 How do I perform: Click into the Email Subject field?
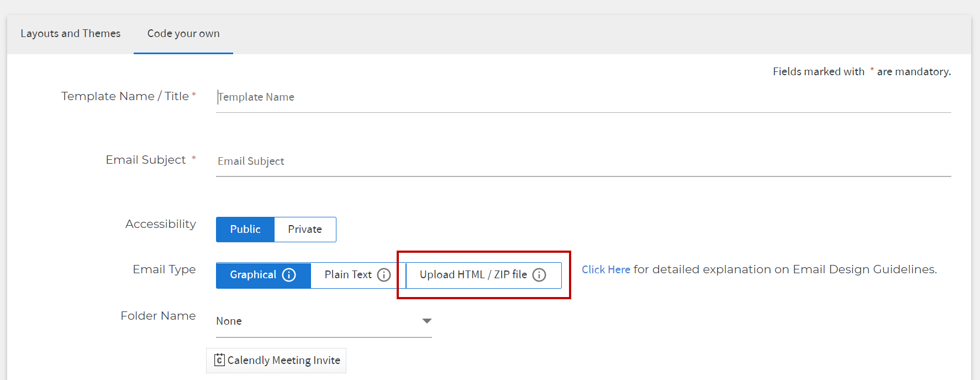coord(583,162)
